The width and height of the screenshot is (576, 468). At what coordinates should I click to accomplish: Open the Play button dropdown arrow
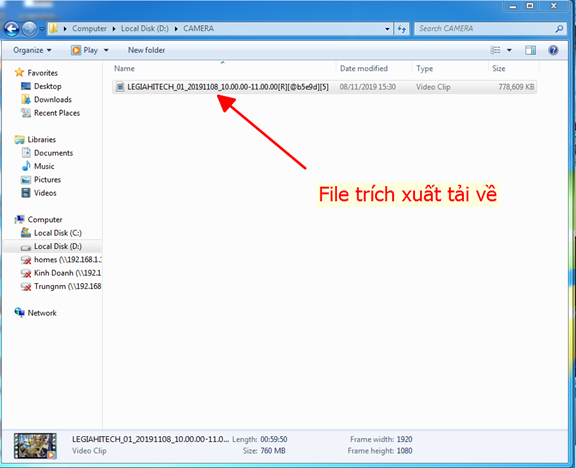point(106,50)
